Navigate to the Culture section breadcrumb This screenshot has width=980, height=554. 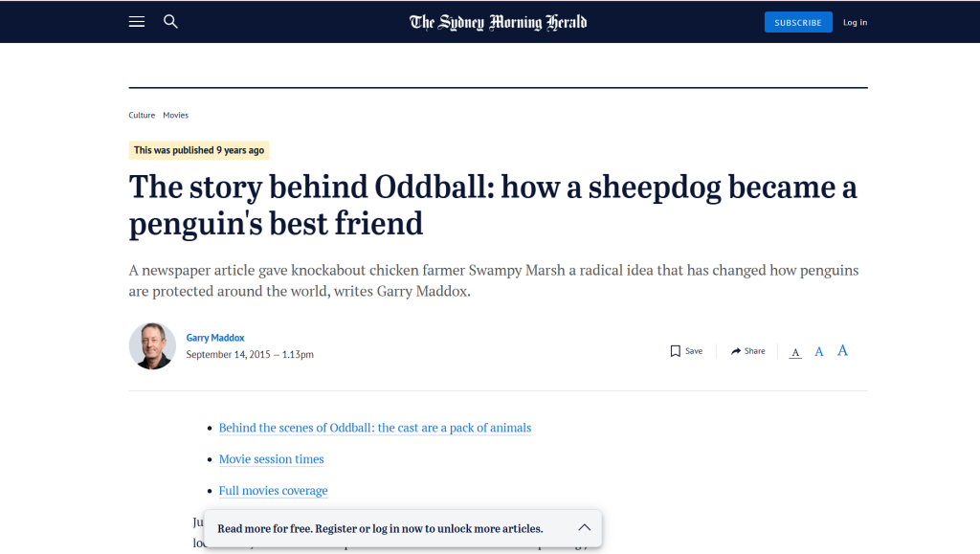pos(142,115)
